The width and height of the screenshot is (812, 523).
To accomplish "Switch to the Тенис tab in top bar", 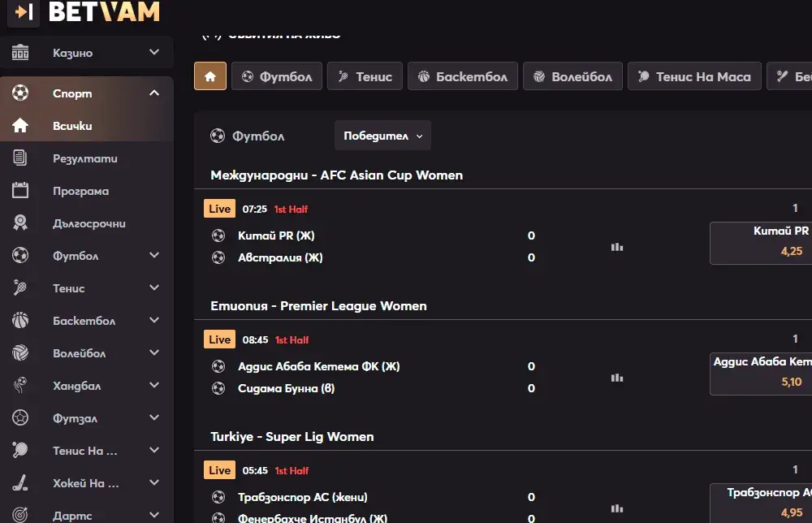I will (x=365, y=76).
